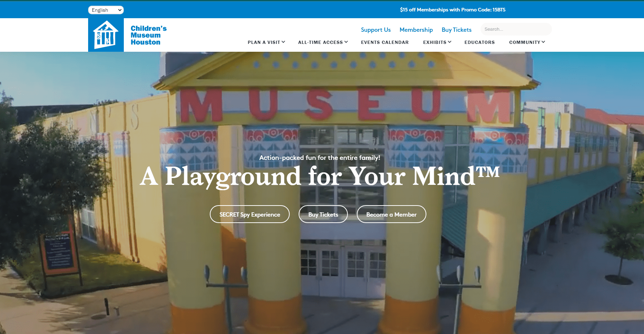644x334 pixels.
Task: Click the Children's Museum Houston text logo
Action: pos(148,35)
